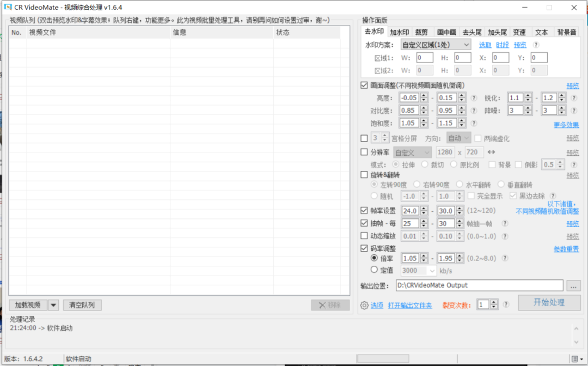Image resolution: width=588 pixels, height=366 pixels.
Task: Expand the arrow next to 加载视频
Action: pyautogui.click(x=53, y=305)
